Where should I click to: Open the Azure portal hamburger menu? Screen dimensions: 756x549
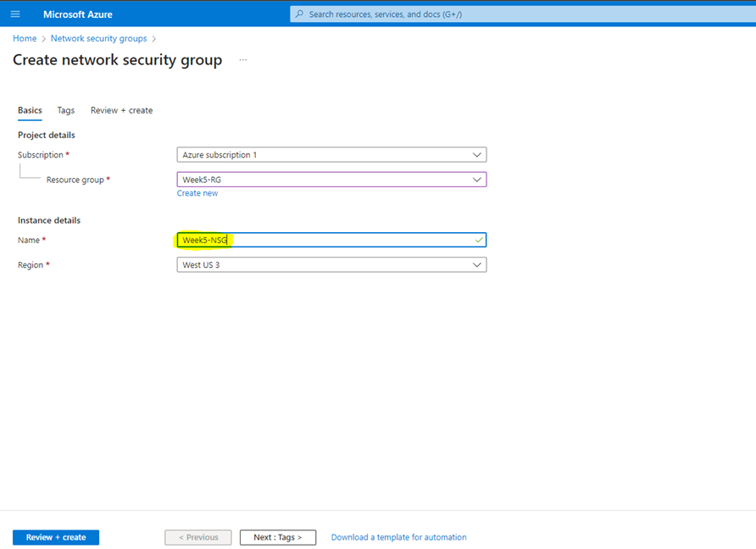click(x=15, y=14)
